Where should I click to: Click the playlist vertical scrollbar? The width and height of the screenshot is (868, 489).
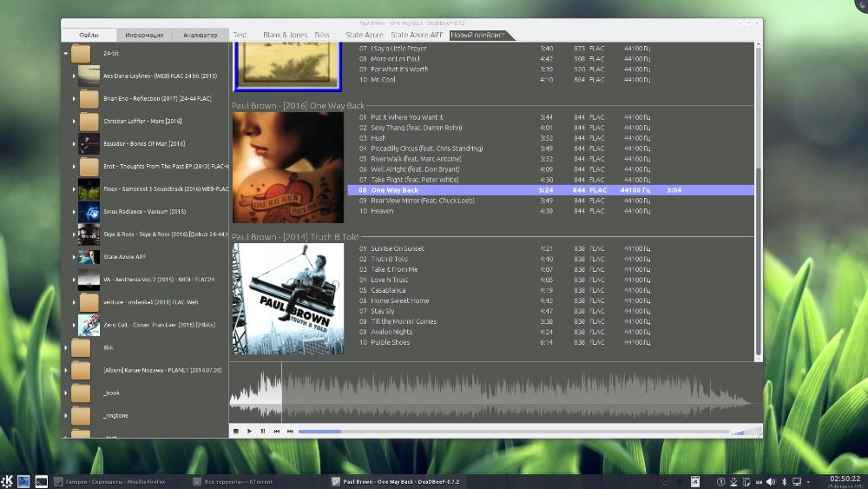tap(759, 202)
